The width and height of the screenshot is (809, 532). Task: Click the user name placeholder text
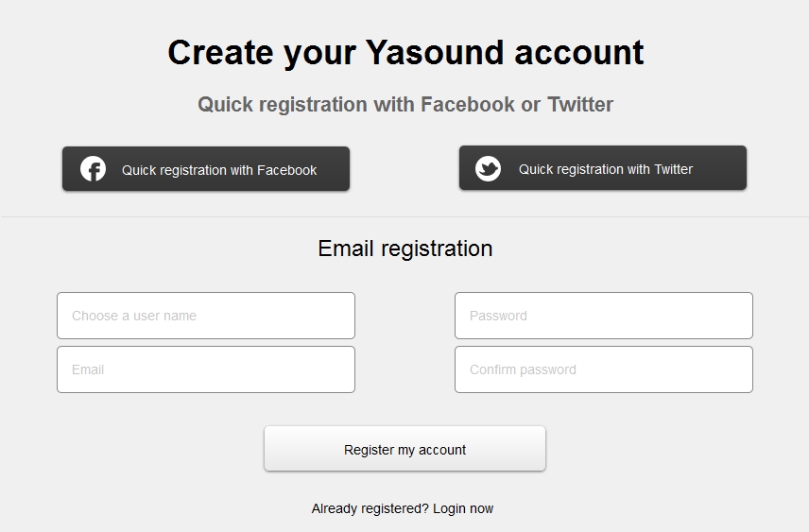pyautogui.click(x=134, y=316)
